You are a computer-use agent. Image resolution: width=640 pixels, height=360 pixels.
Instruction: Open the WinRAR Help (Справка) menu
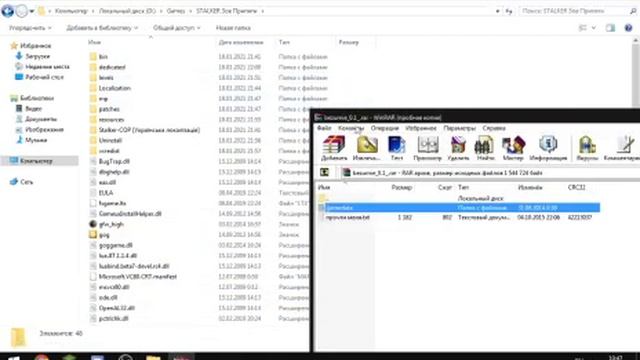pos(494,128)
